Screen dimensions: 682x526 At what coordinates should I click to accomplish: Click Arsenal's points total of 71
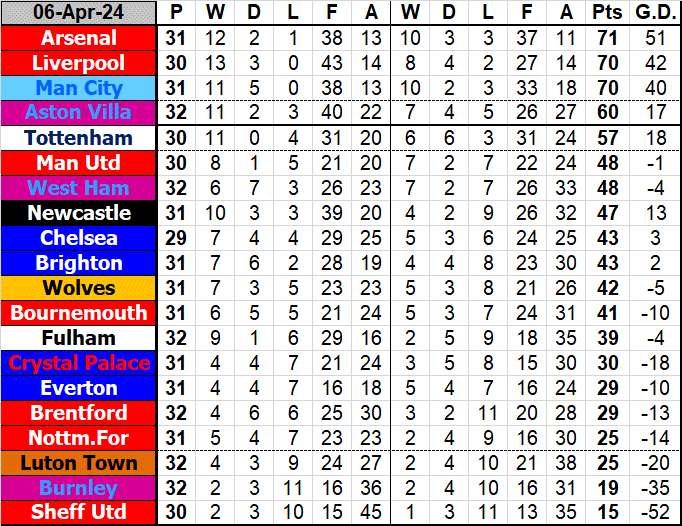coord(606,38)
